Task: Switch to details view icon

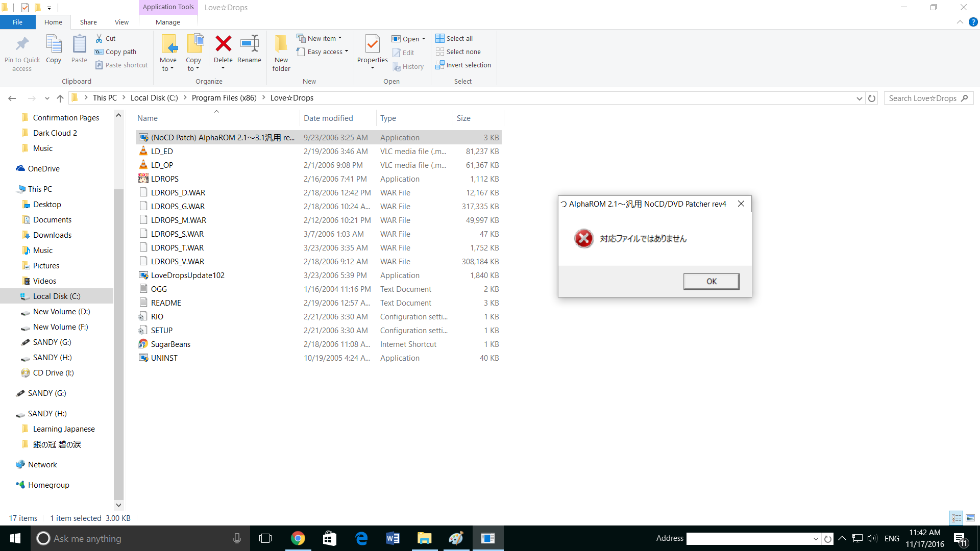Action: [x=957, y=518]
